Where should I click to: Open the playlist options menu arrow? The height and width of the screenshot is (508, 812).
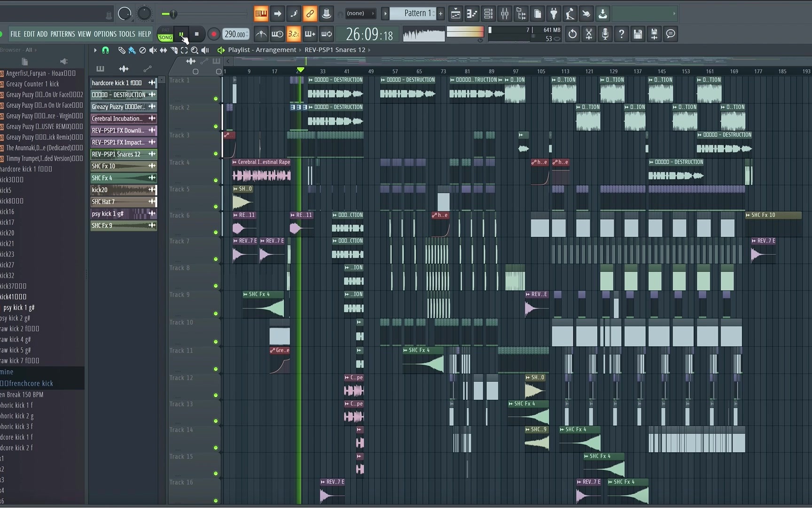(95, 50)
